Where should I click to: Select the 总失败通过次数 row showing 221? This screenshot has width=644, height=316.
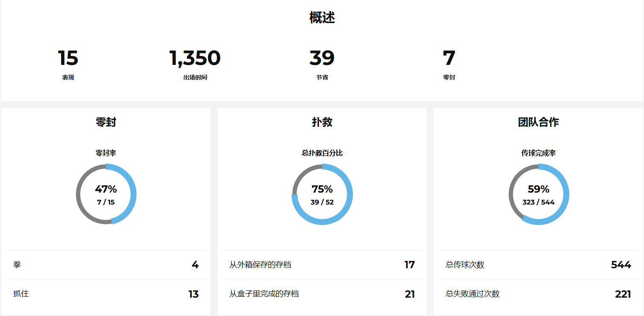tap(538, 294)
